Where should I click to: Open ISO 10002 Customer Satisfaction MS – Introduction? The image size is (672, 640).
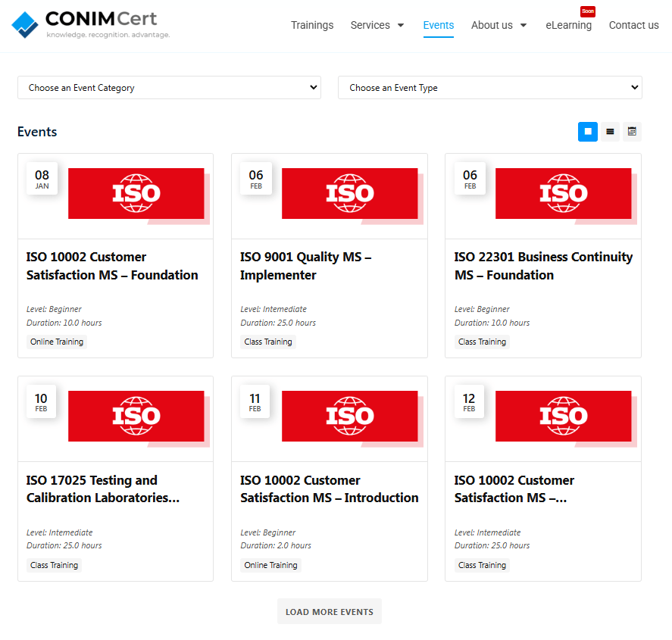tap(329, 489)
